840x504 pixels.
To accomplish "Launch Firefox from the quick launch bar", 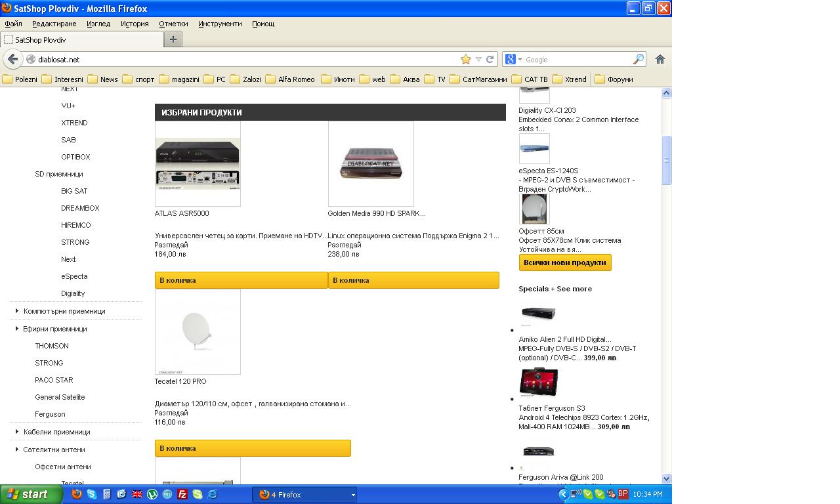I will [x=76, y=494].
